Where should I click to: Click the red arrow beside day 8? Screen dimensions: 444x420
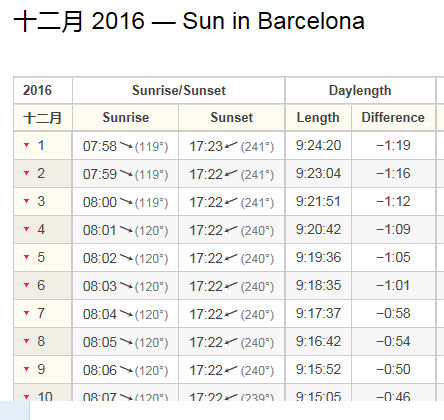(27, 341)
